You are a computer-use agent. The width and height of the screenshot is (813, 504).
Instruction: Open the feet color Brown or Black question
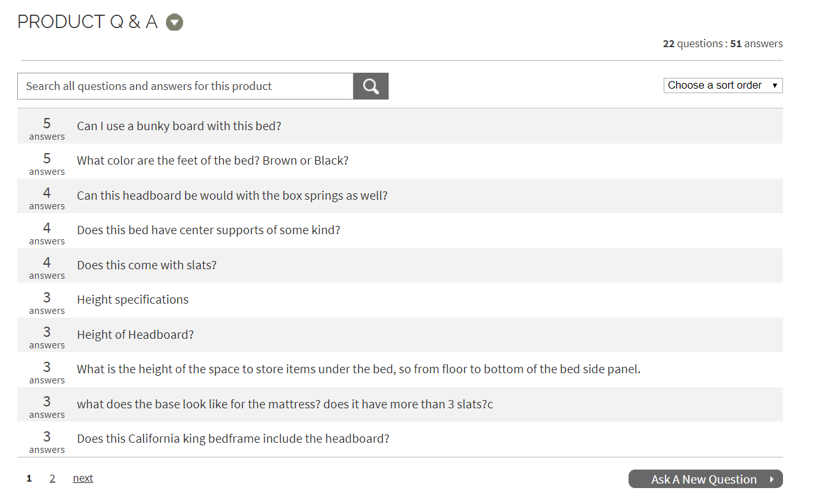213,161
